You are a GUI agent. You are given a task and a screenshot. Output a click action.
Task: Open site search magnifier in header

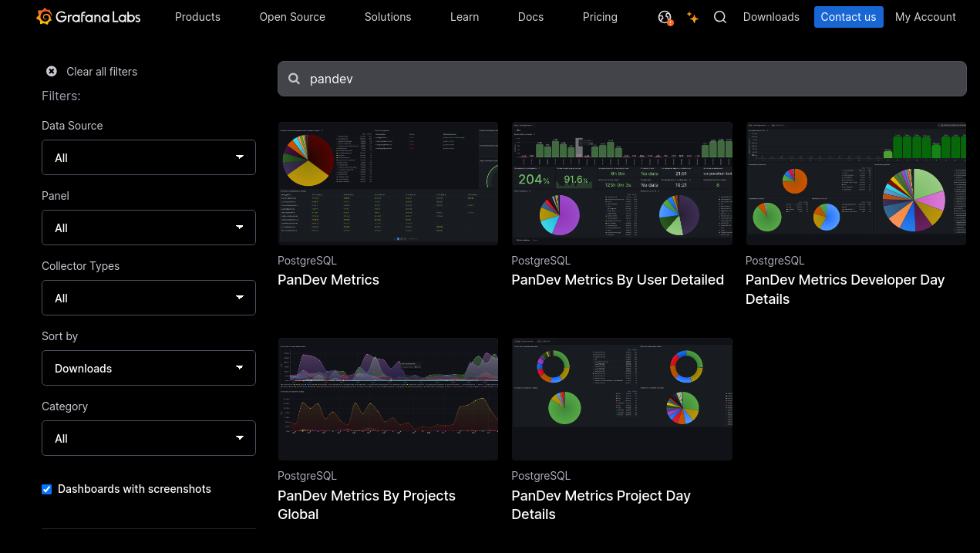click(720, 17)
